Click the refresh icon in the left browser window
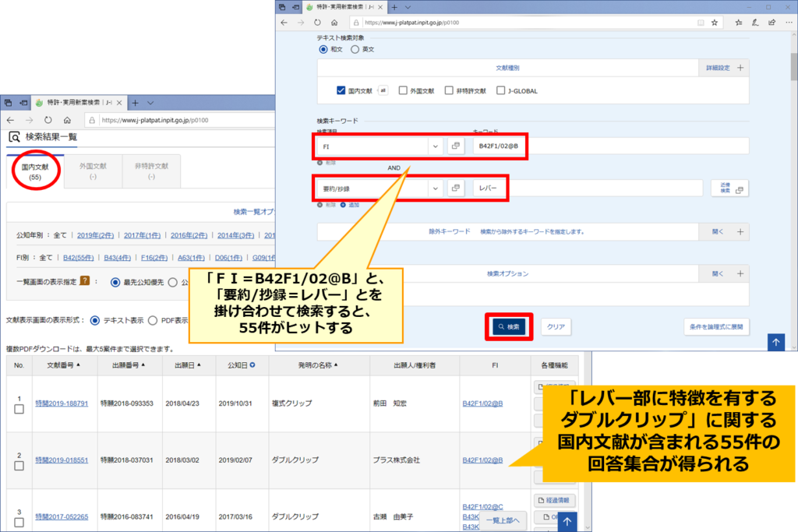The image size is (798, 532). [48, 121]
